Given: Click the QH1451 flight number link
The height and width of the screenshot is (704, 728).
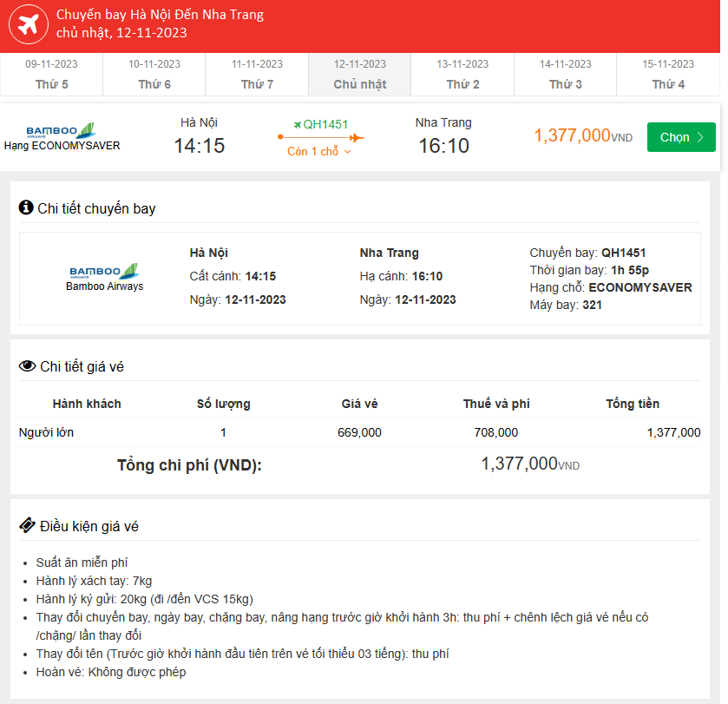Looking at the screenshot, I should [325, 124].
